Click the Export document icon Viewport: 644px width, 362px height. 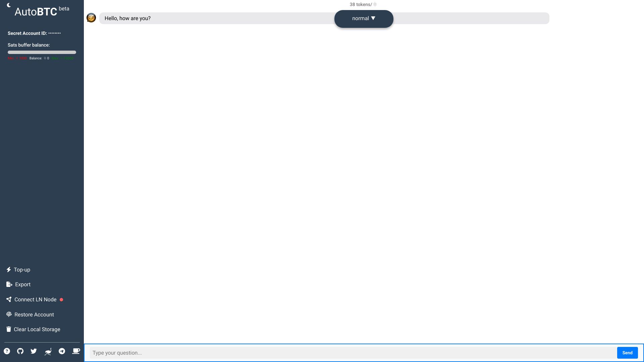click(9, 284)
